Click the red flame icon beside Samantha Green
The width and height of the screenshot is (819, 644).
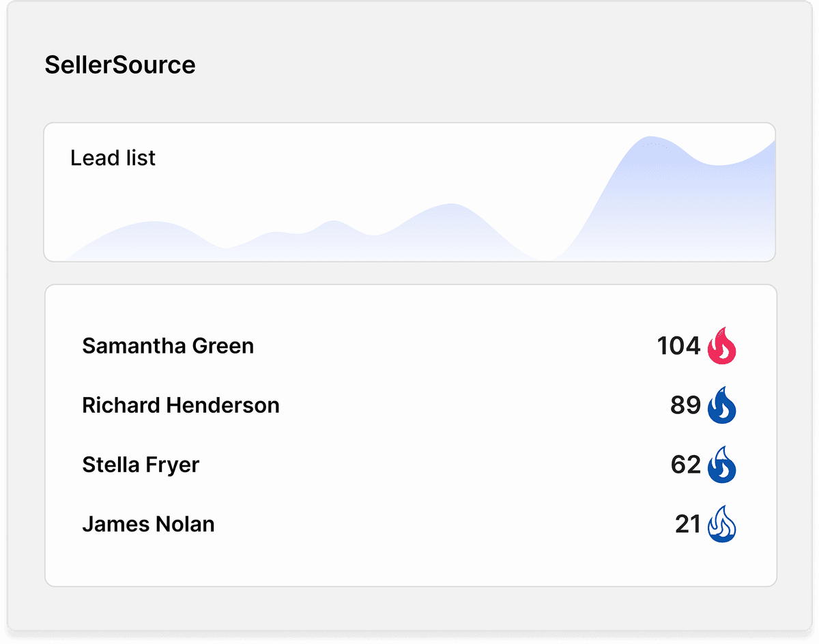coord(721,346)
